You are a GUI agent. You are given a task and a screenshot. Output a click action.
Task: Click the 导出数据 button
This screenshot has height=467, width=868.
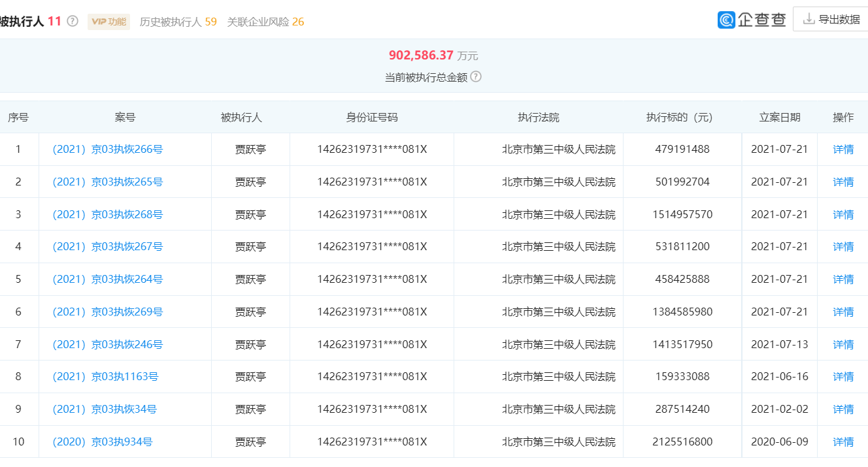(831, 18)
